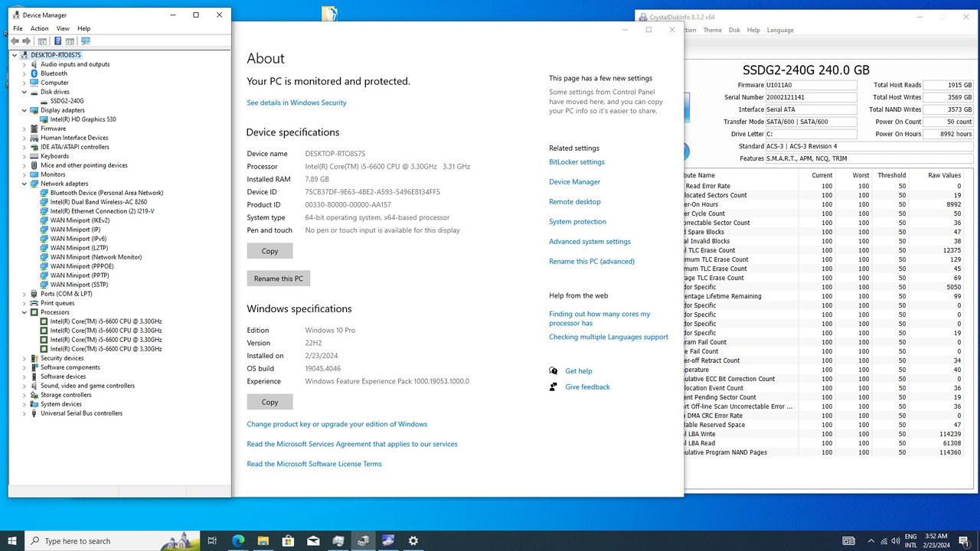Click Rename this PC (advanced) link
Image resolution: width=980 pixels, height=551 pixels.
(592, 261)
